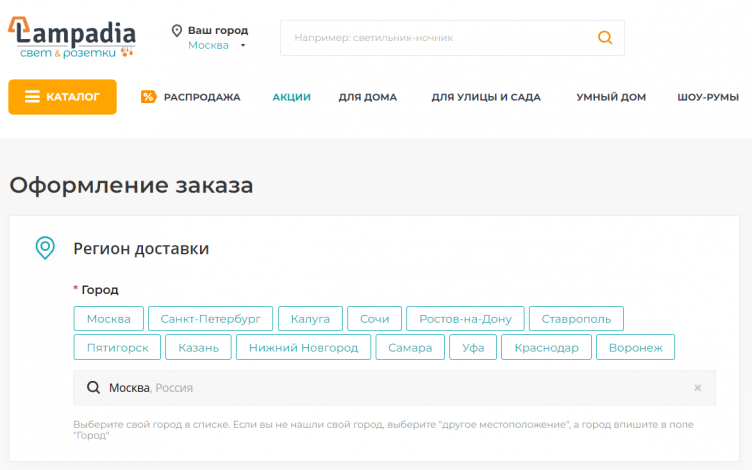Choose the Самара city chip
This screenshot has width=752, height=470.
click(x=410, y=347)
